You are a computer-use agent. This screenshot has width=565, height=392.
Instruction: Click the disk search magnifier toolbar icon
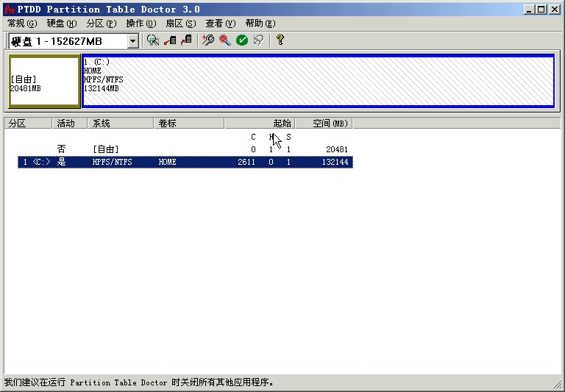153,40
